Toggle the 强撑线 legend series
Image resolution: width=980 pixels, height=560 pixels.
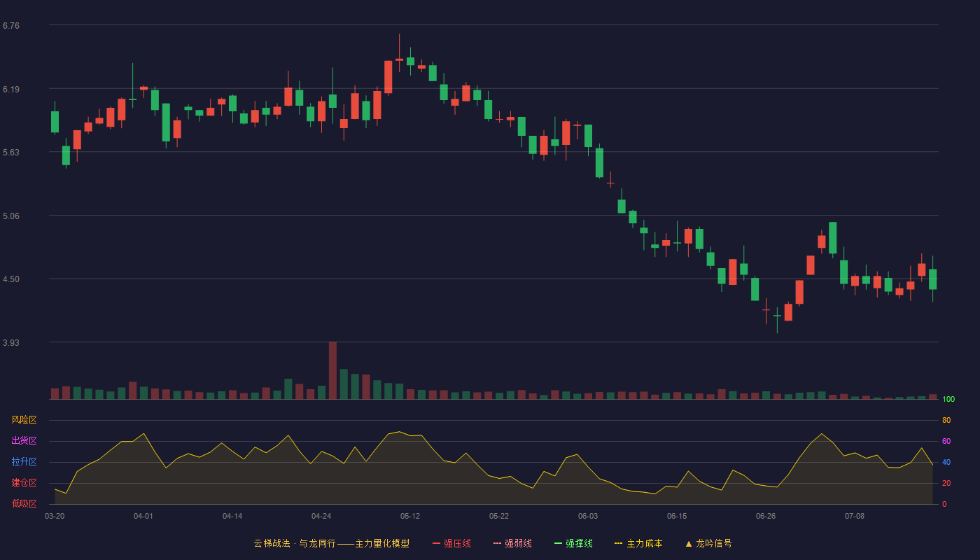click(x=573, y=543)
